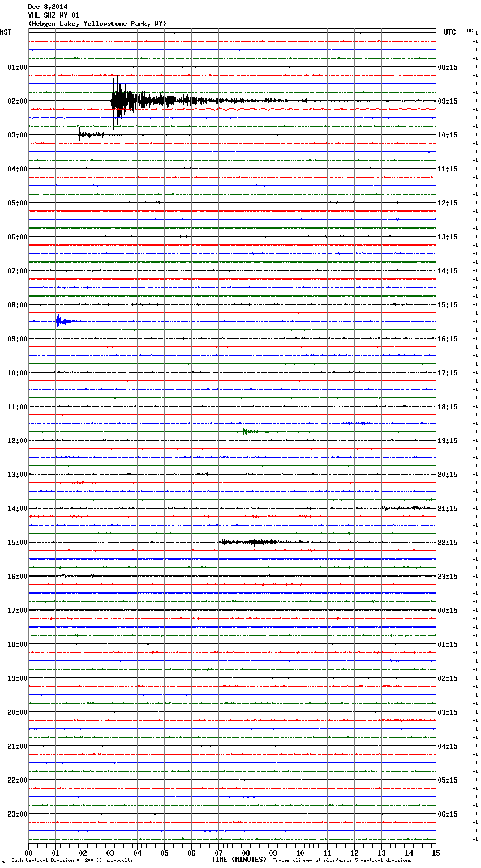Click the 23:15 UTC time label
481x868 pixels.
point(448,577)
